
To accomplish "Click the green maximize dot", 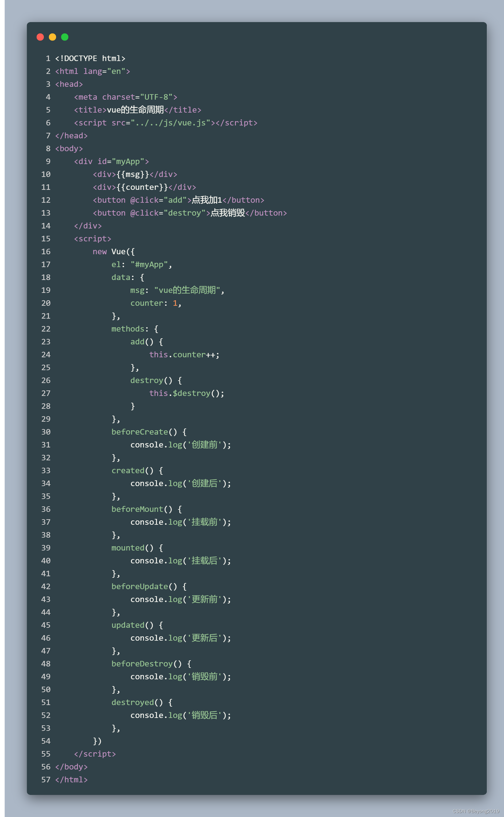I will coord(65,37).
